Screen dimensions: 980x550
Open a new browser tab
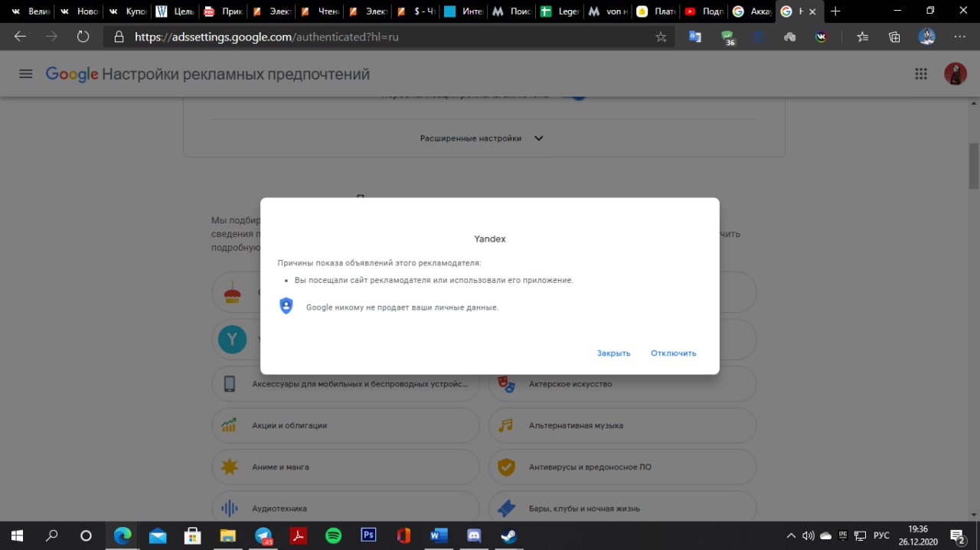coord(835,11)
